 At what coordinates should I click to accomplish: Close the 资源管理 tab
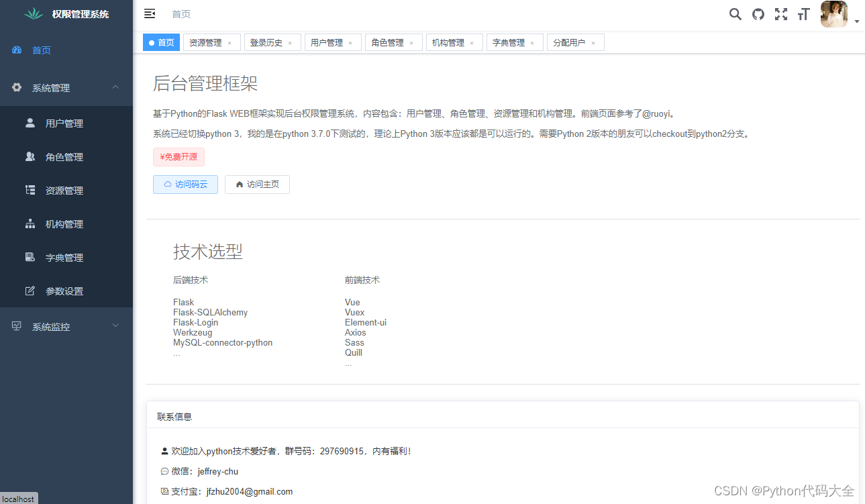[x=230, y=43]
